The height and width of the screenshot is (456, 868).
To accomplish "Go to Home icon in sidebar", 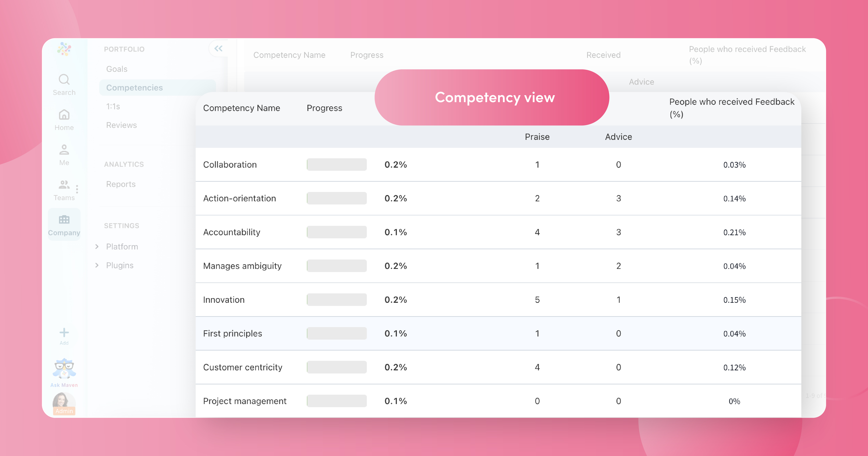I will [x=64, y=115].
